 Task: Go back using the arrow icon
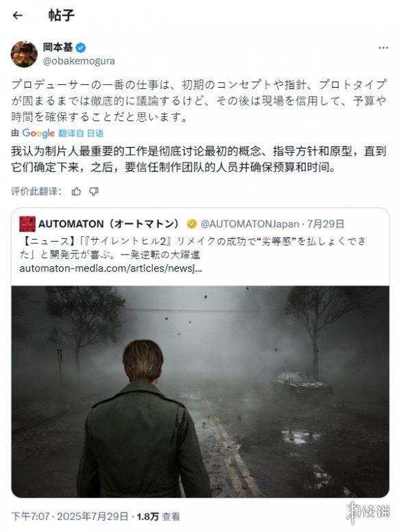[17, 15]
